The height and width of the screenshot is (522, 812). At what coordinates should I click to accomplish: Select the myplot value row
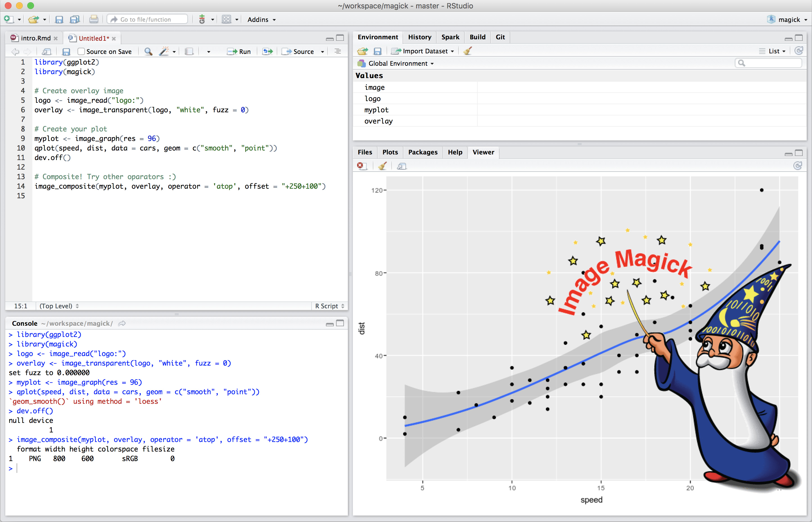(579, 110)
